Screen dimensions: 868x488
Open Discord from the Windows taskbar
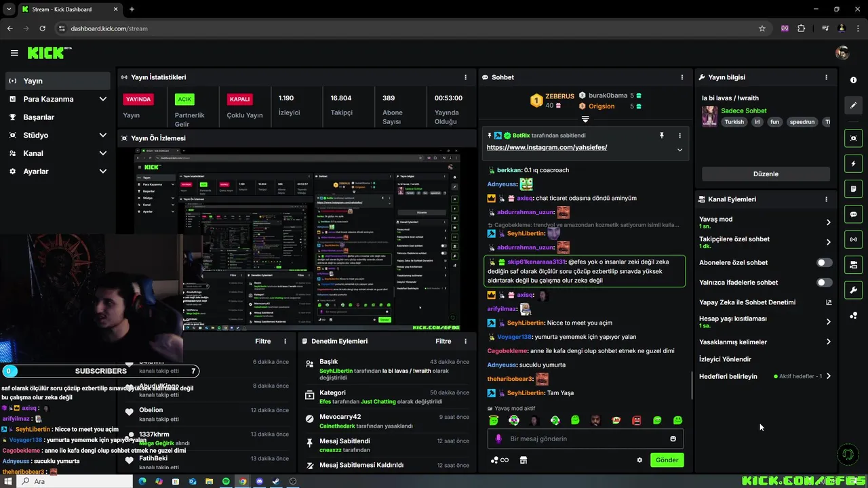pyautogui.click(x=259, y=481)
